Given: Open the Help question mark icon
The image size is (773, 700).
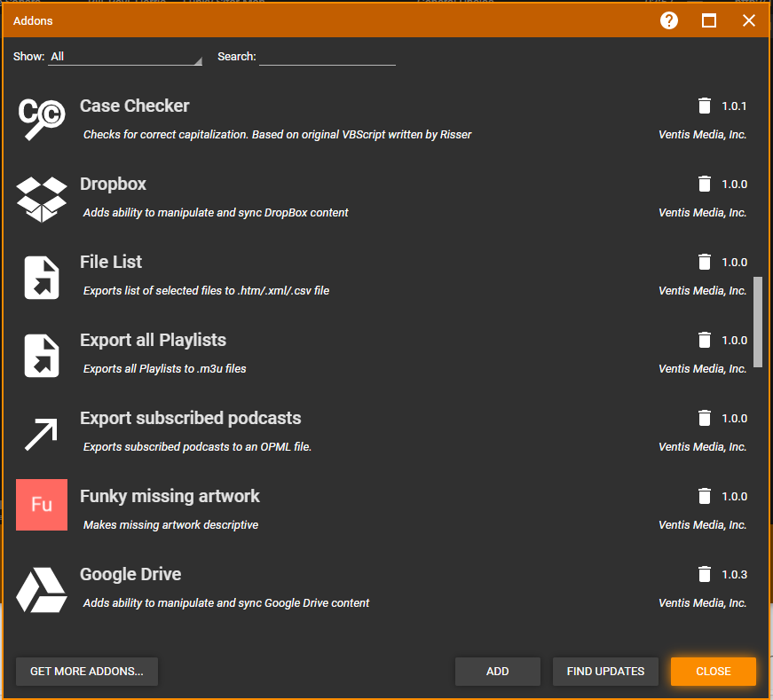Looking at the screenshot, I should pos(669,20).
